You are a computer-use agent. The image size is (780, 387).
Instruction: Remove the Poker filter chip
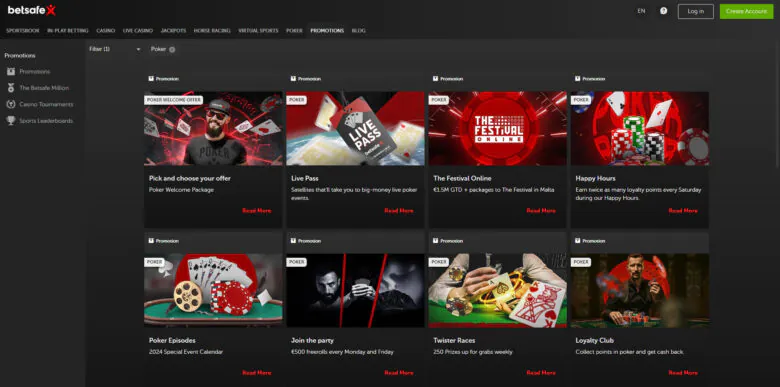(x=172, y=50)
